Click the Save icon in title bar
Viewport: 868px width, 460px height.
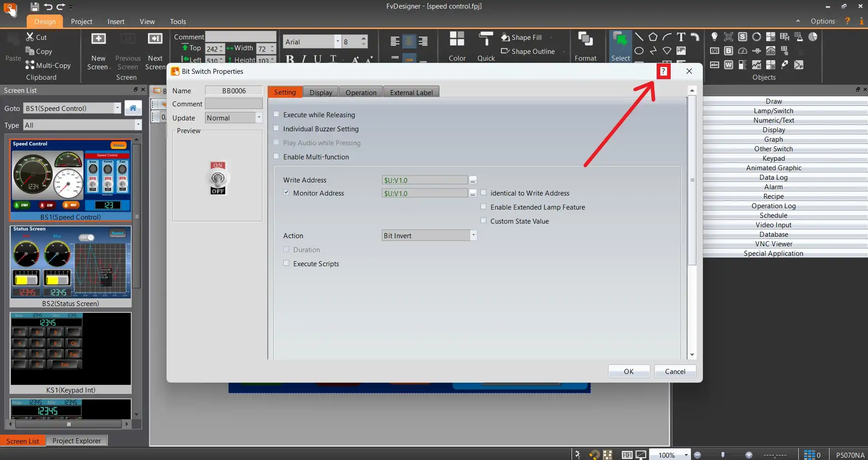pyautogui.click(x=34, y=7)
